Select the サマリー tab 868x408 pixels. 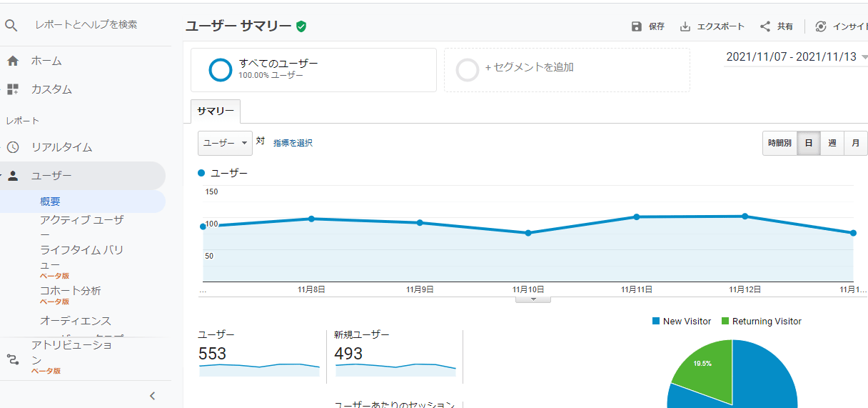(216, 111)
